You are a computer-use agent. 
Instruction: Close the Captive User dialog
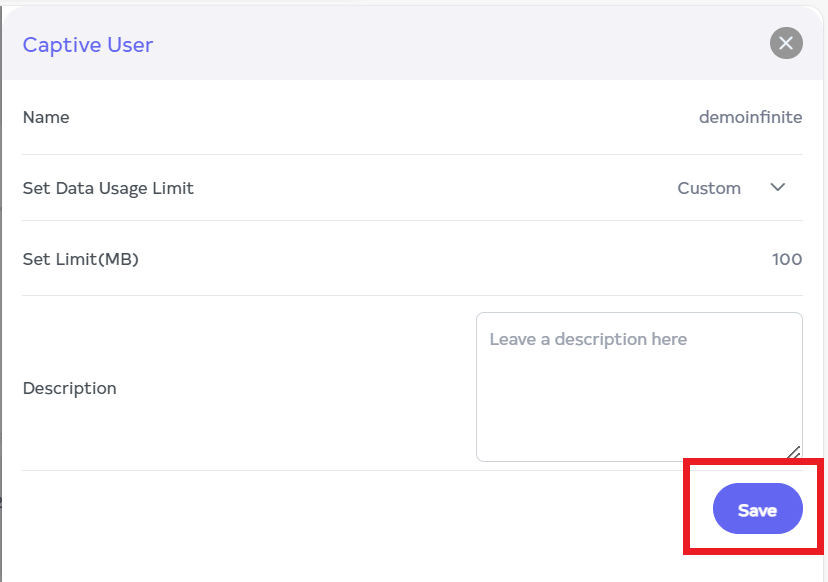tap(786, 43)
